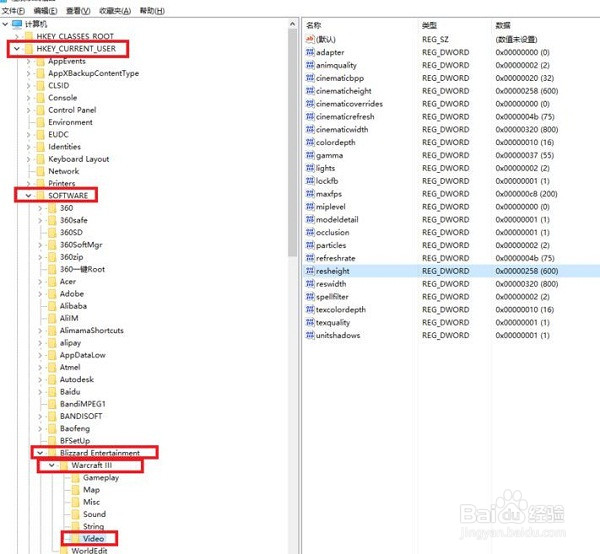The height and width of the screenshot is (554, 600).
Task: Select the cinematicwidth value name
Action: (x=342, y=129)
